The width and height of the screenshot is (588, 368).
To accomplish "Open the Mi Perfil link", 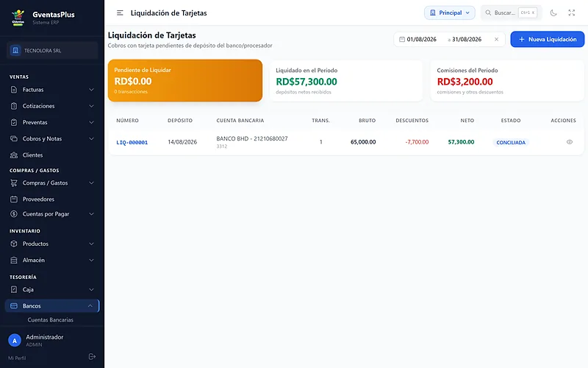I will point(17,358).
